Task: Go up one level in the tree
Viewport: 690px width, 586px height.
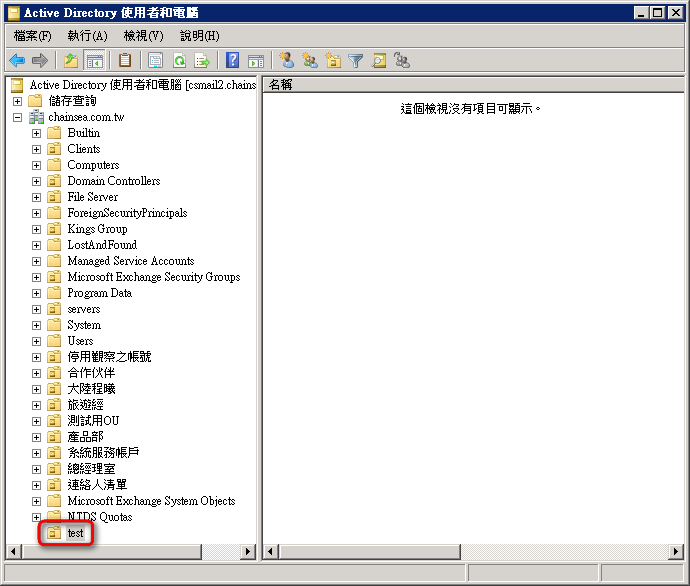Action: coord(71,60)
